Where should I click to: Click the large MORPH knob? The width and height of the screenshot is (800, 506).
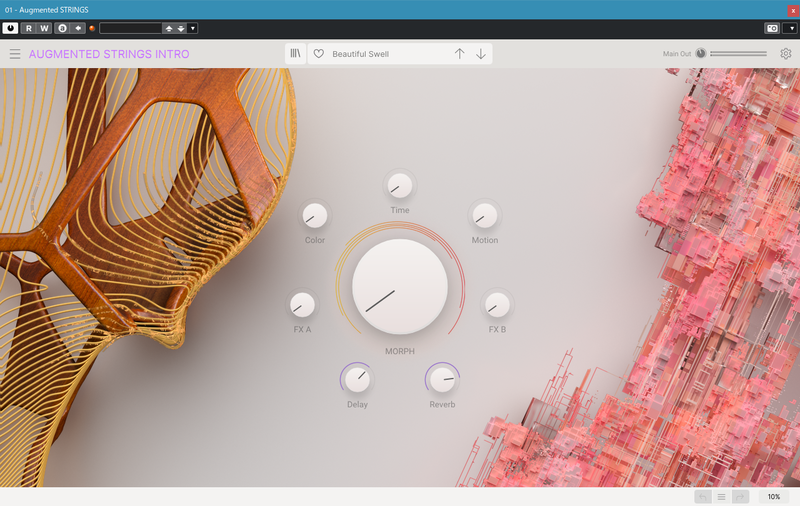pyautogui.click(x=400, y=287)
